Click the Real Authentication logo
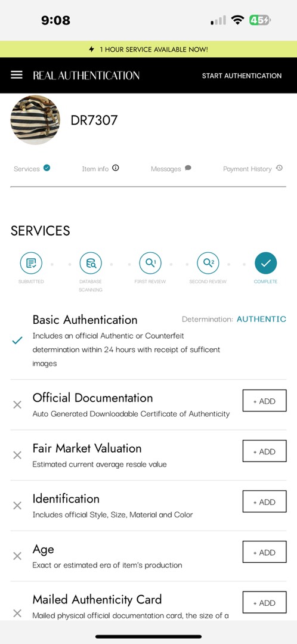This screenshot has width=297, height=644. [86, 75]
